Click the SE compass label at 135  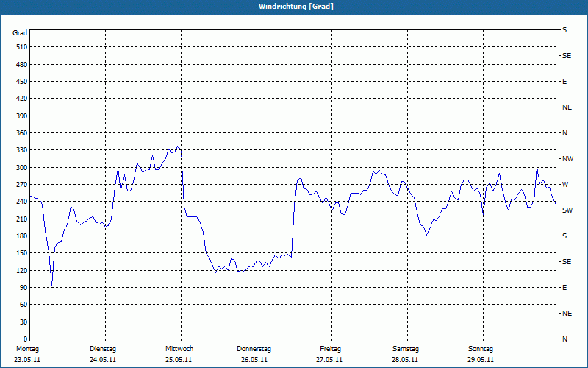click(567, 262)
